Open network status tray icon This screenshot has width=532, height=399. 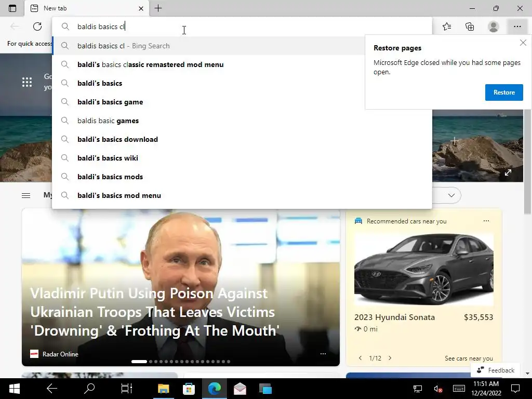pos(417,389)
